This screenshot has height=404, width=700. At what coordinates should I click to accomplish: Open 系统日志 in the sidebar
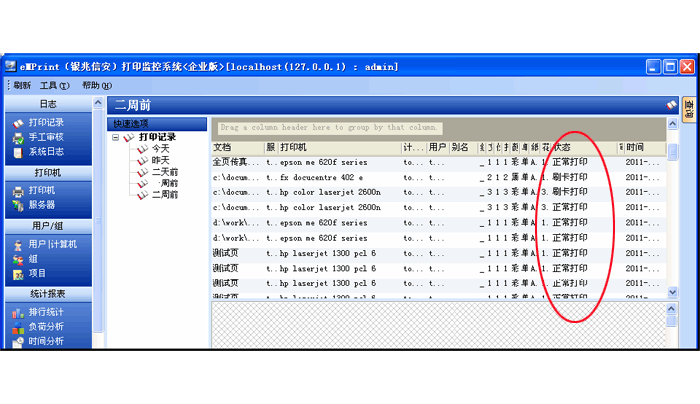coord(45,151)
